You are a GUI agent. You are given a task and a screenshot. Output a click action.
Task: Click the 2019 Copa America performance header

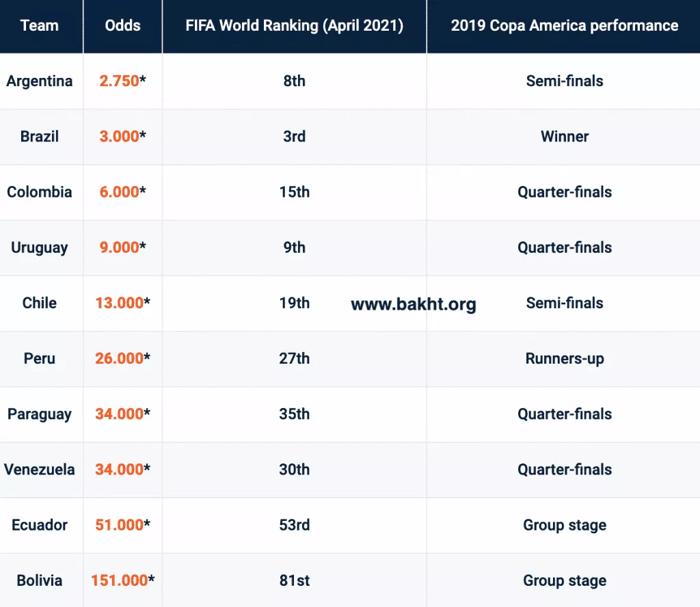pos(565,26)
